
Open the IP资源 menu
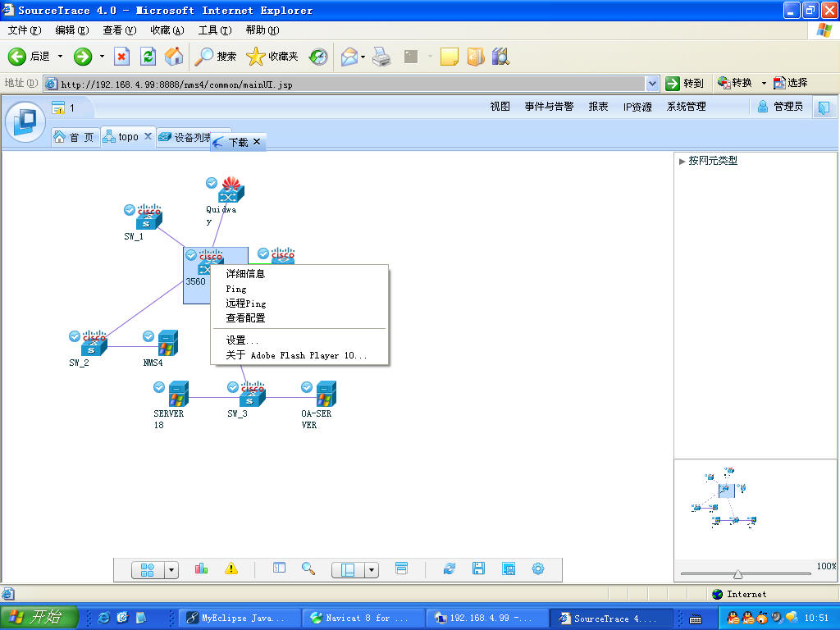[637, 107]
